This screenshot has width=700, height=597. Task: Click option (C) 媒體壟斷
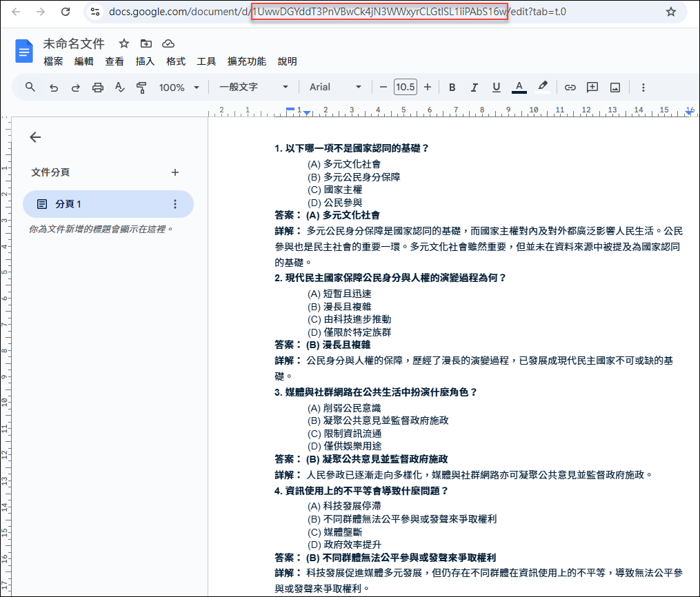pyautogui.click(x=334, y=532)
